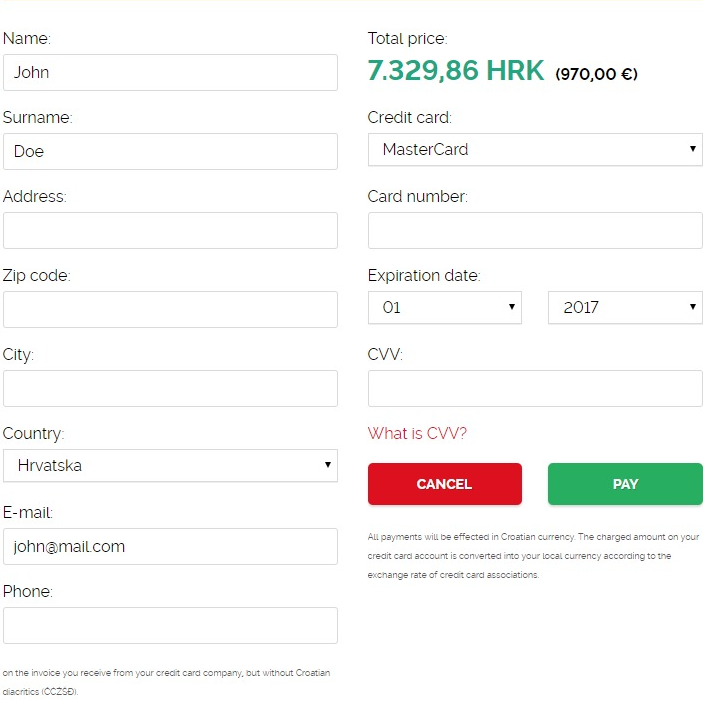The height and width of the screenshot is (710, 710).
Task: Click into the Zip code field
Action: [170, 310]
